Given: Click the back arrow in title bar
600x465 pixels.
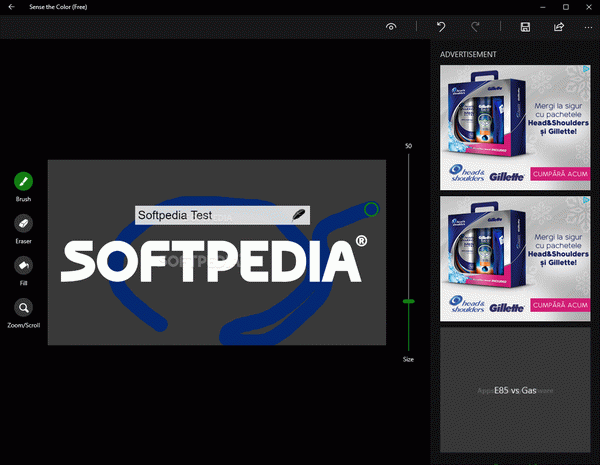Looking at the screenshot, I should 11,6.
